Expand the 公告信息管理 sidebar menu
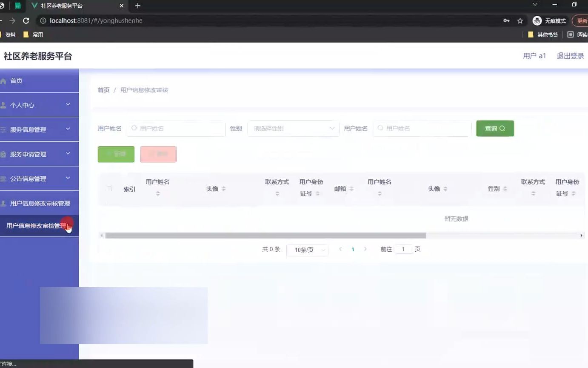 (x=39, y=179)
